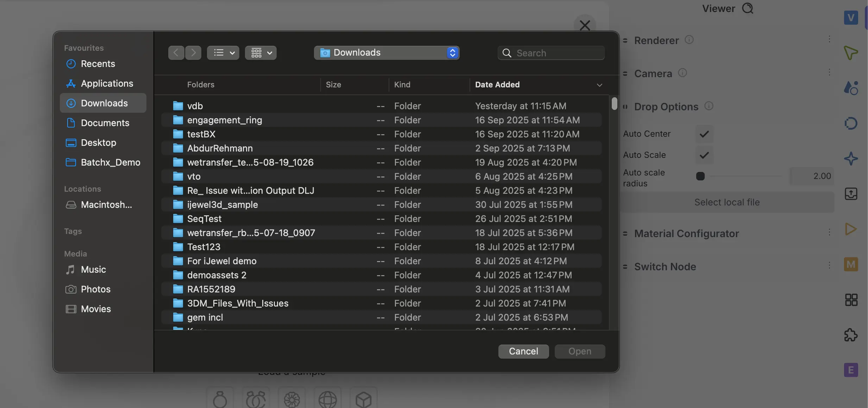The height and width of the screenshot is (408, 868).
Task: Toggle Auto Center checkbox
Action: coord(704,134)
